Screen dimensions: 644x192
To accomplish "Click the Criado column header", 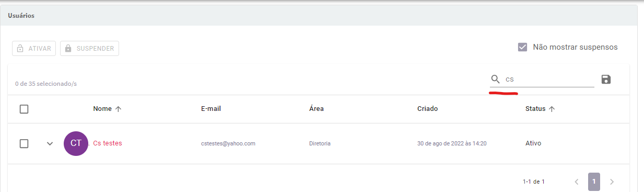I will pos(427,109).
